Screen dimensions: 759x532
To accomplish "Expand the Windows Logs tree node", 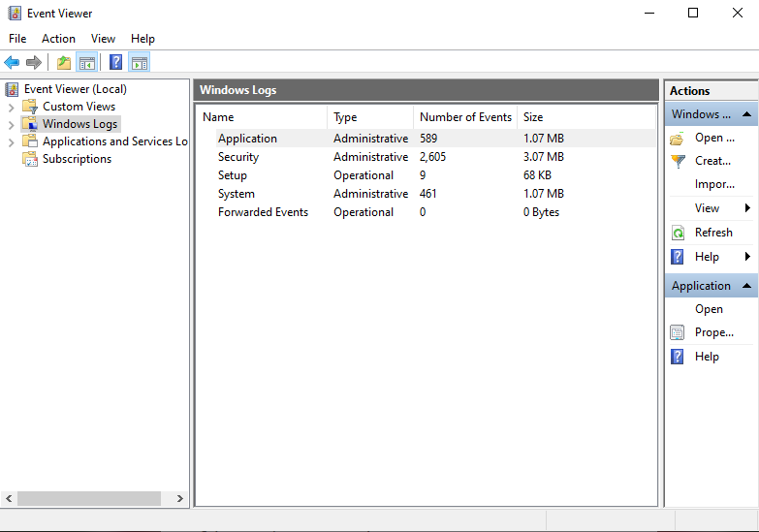I will tap(11, 125).
